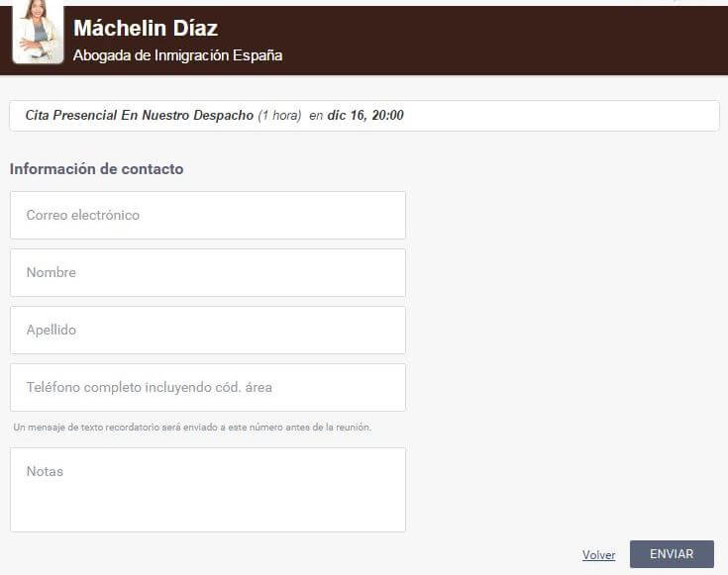Viewport: 728px width, 575px height.
Task: Submit the form with ENVIAR button
Action: [x=672, y=554]
